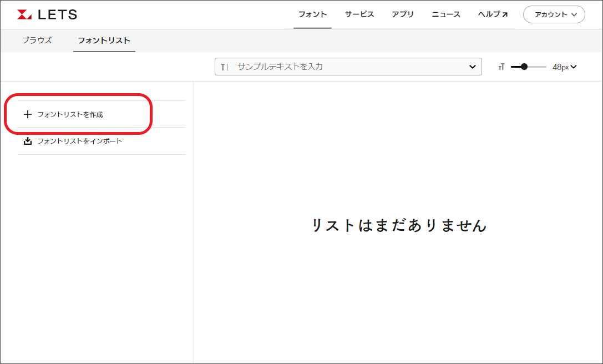Screen dimensions: 603x364
Task: Click the text cursor icon in sample field
Action: [224, 67]
